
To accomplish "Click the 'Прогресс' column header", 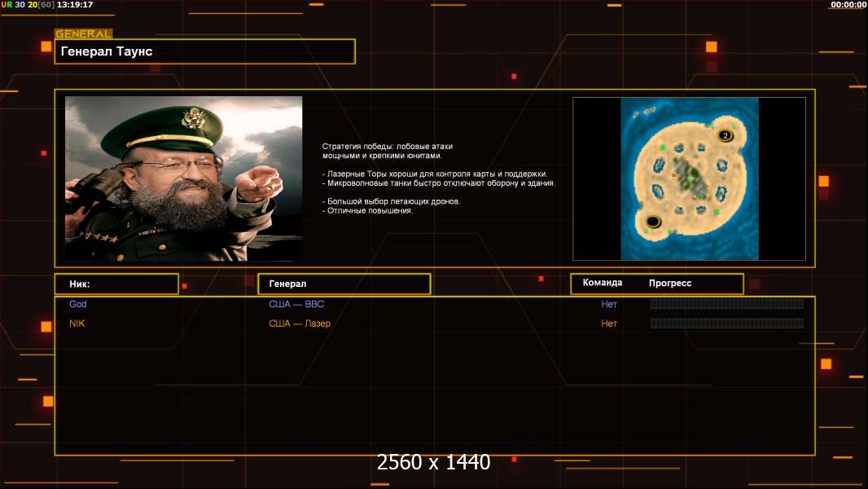I will (x=670, y=283).
